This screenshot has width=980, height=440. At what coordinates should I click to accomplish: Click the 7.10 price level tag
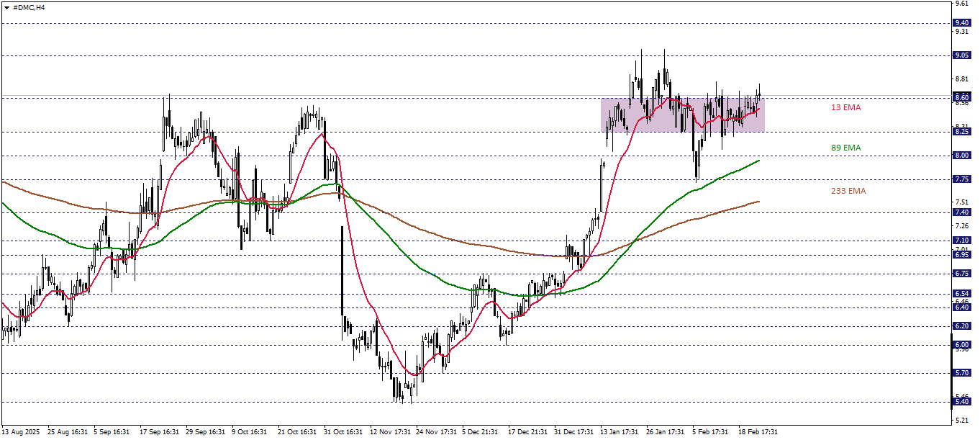(x=961, y=241)
